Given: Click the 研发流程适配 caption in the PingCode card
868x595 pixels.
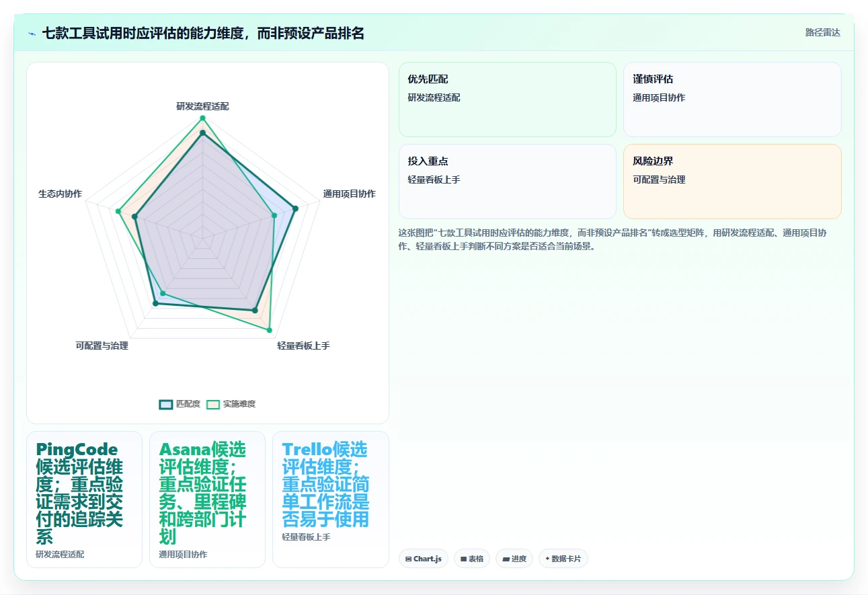Looking at the screenshot, I should point(60,555).
